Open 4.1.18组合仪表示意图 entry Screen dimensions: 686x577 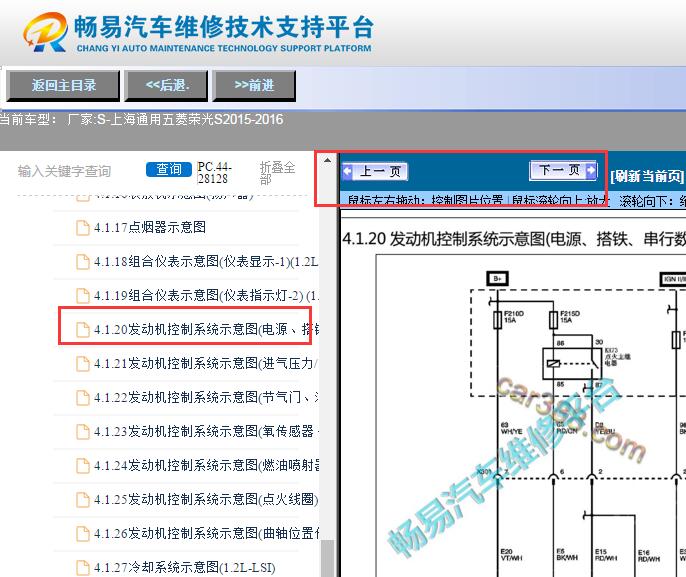click(206, 262)
